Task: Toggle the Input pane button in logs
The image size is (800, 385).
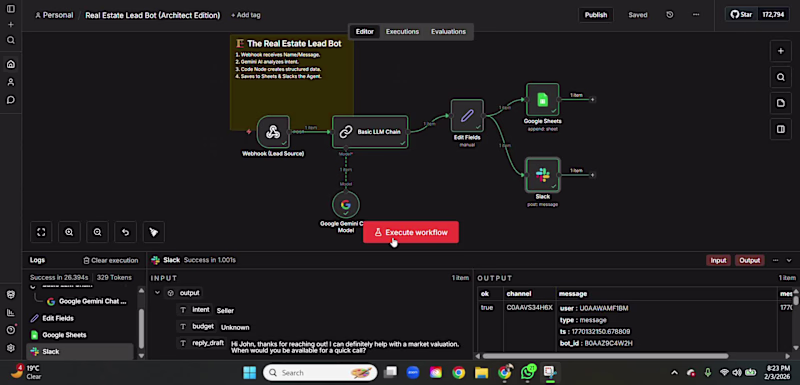Action: pyautogui.click(x=718, y=260)
